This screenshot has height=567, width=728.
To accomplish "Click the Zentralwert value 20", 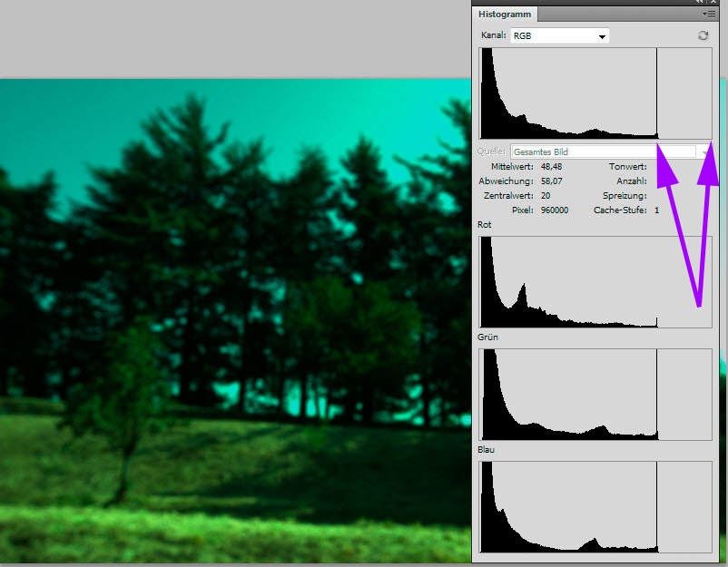I will click(546, 196).
